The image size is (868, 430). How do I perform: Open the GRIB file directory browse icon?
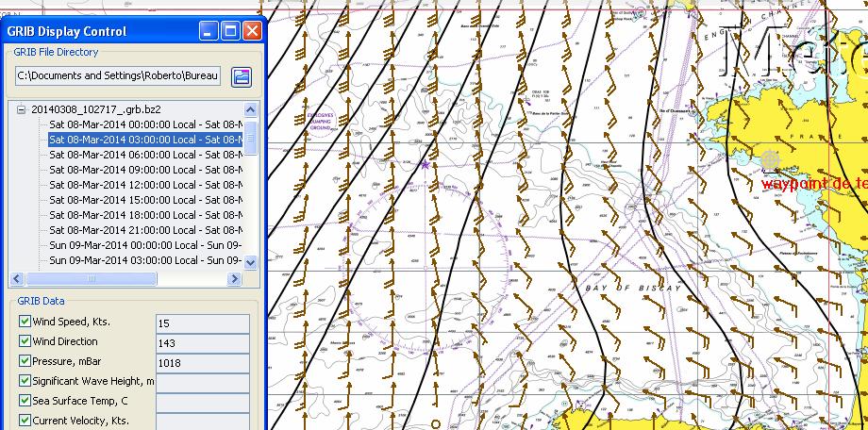tap(242, 77)
